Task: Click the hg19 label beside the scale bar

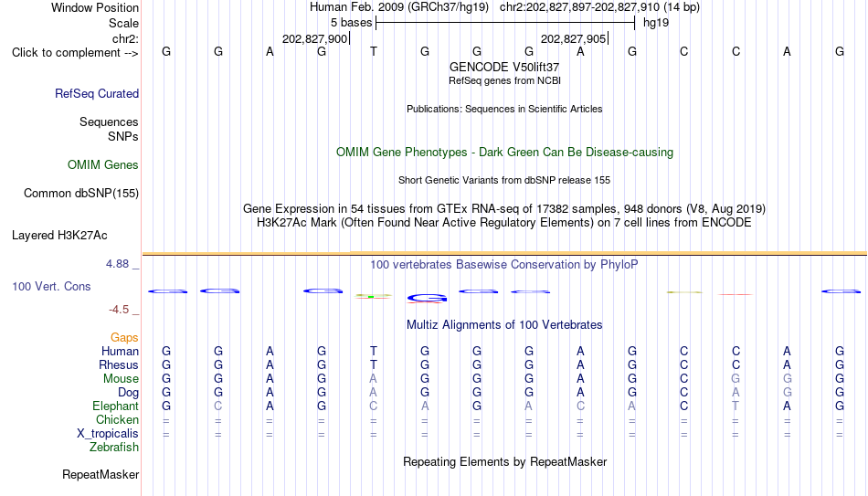Action: [656, 23]
